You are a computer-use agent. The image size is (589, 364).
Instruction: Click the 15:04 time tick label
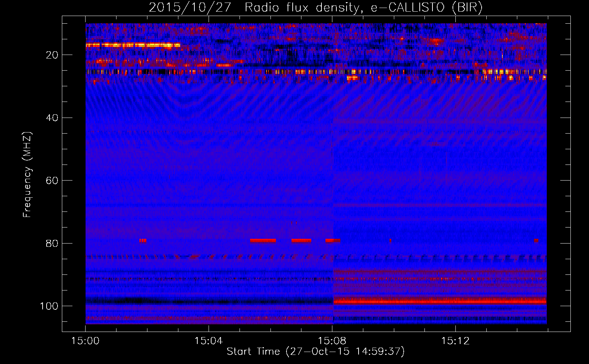pyautogui.click(x=209, y=341)
